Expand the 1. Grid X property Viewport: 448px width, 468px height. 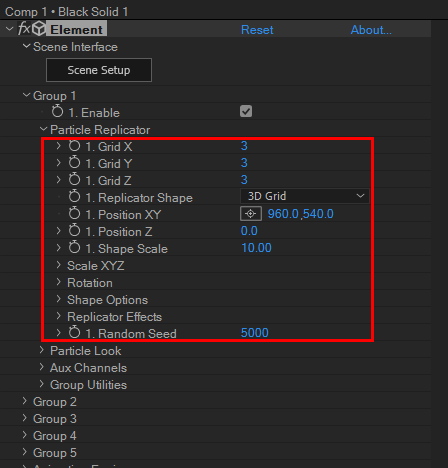(59, 146)
